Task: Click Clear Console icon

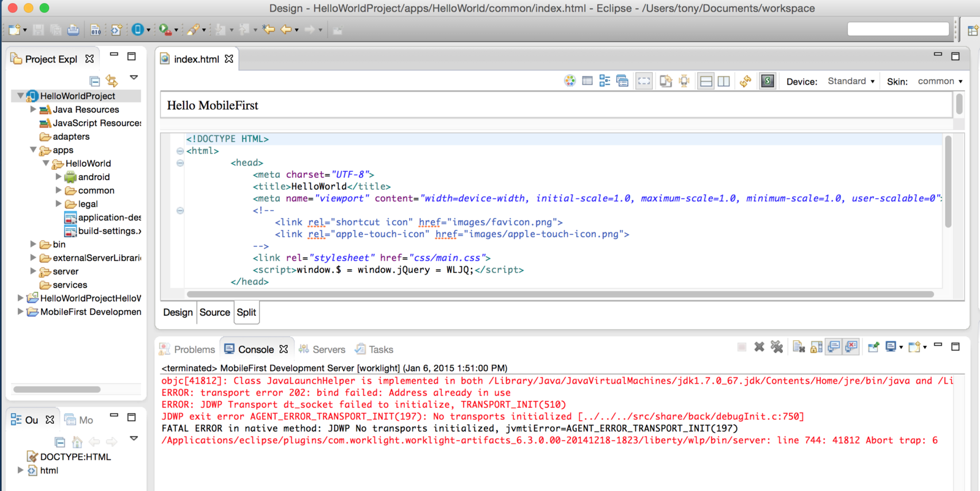Action: 799,347
